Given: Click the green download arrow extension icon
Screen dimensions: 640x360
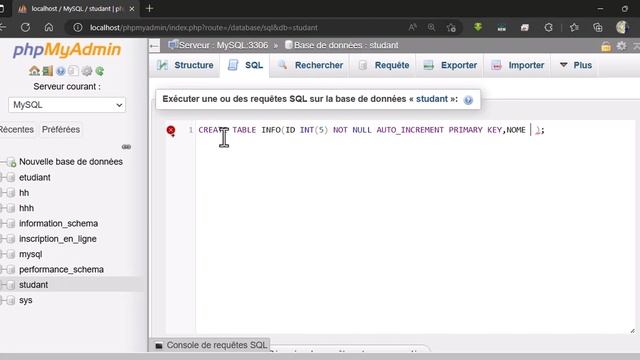Looking at the screenshot, I should tap(478, 27).
